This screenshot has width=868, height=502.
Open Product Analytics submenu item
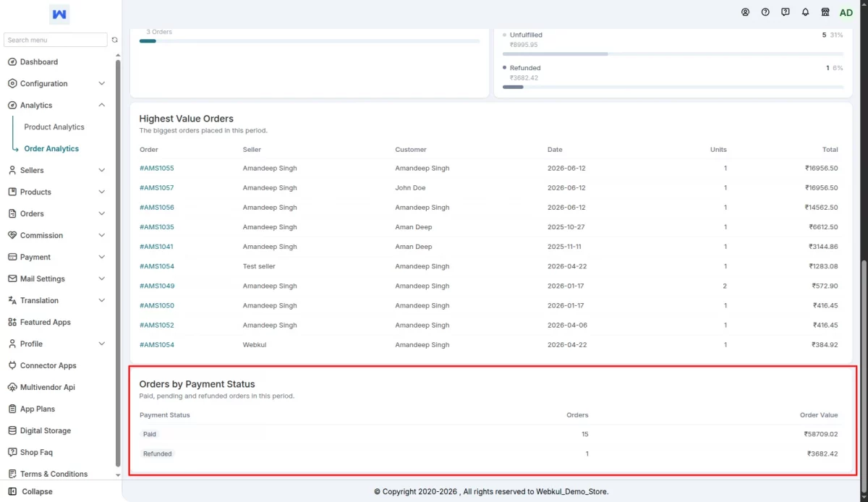coord(54,127)
